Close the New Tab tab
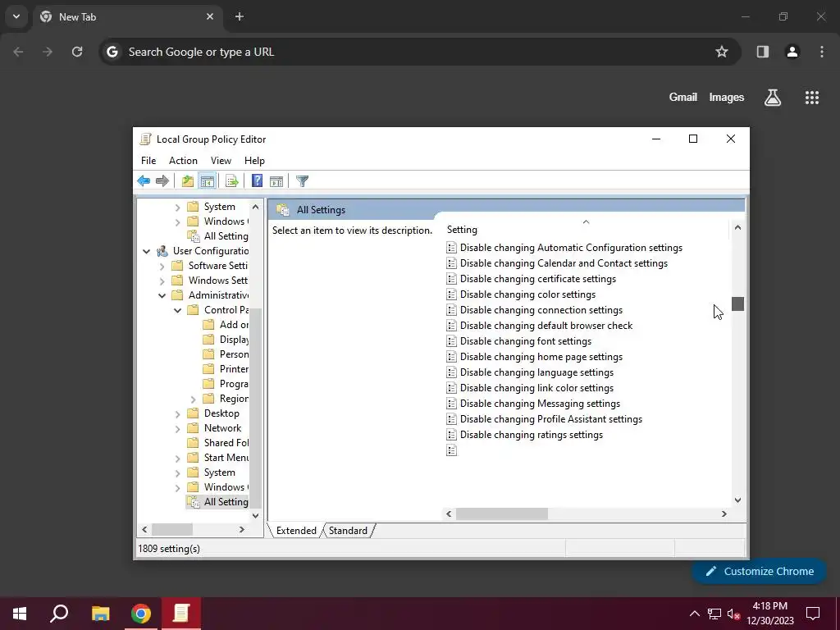The image size is (840, 630). [210, 16]
